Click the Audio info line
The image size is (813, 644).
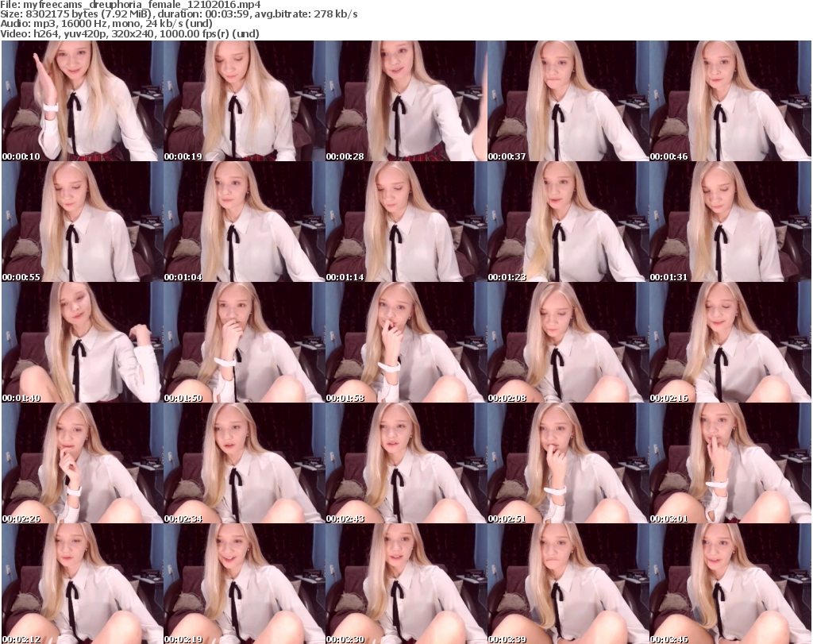click(x=107, y=24)
